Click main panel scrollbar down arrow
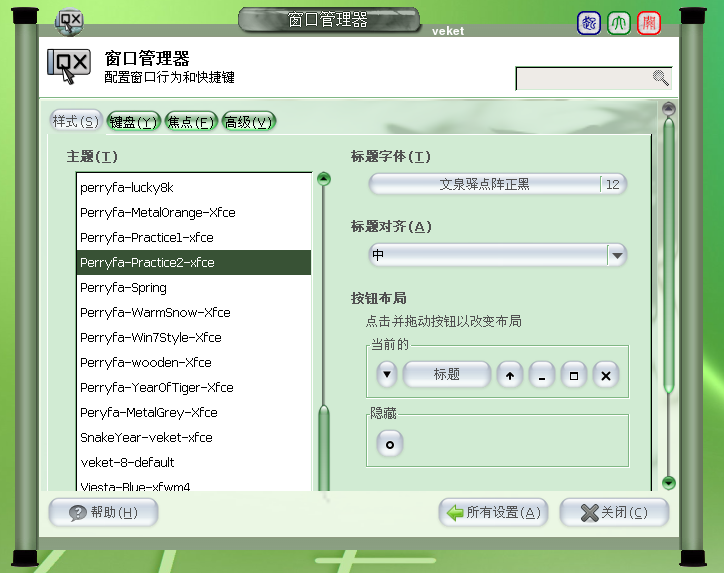The image size is (724, 573). pyautogui.click(x=669, y=483)
